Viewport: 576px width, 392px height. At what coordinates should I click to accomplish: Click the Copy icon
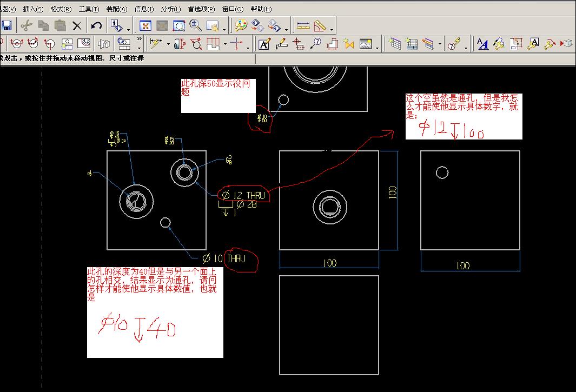tap(43, 26)
